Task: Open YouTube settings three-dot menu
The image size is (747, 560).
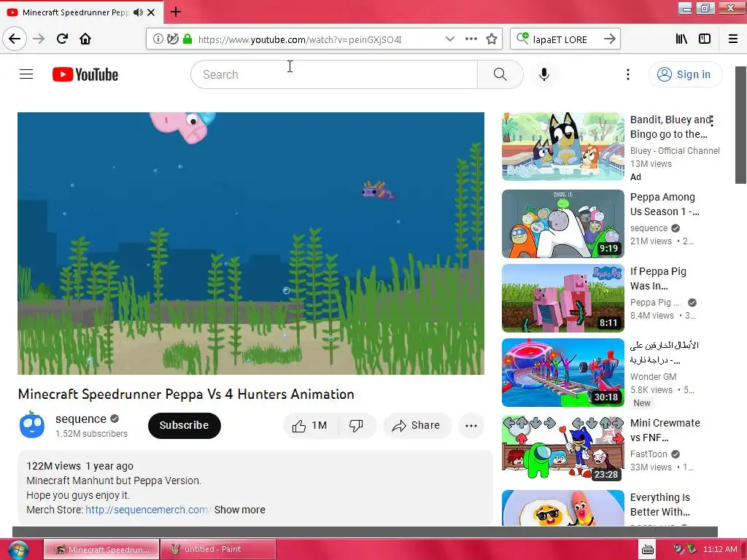Action: (x=628, y=74)
